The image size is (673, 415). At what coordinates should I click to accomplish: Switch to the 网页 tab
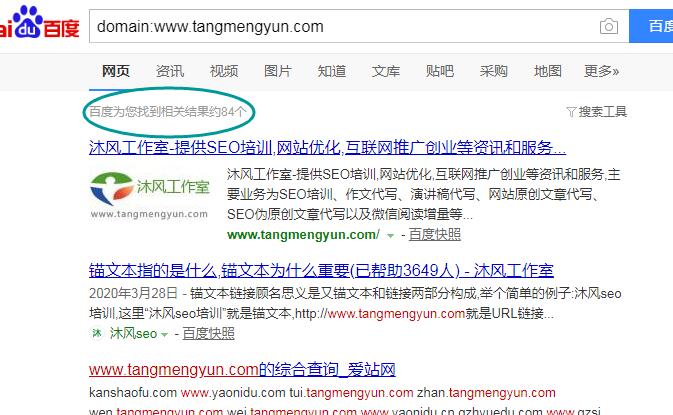tap(116, 71)
